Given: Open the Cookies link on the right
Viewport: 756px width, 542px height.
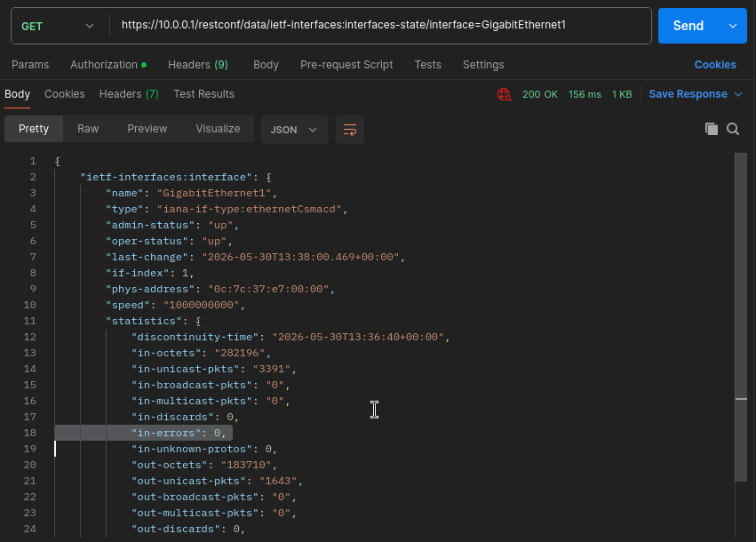Looking at the screenshot, I should (715, 65).
